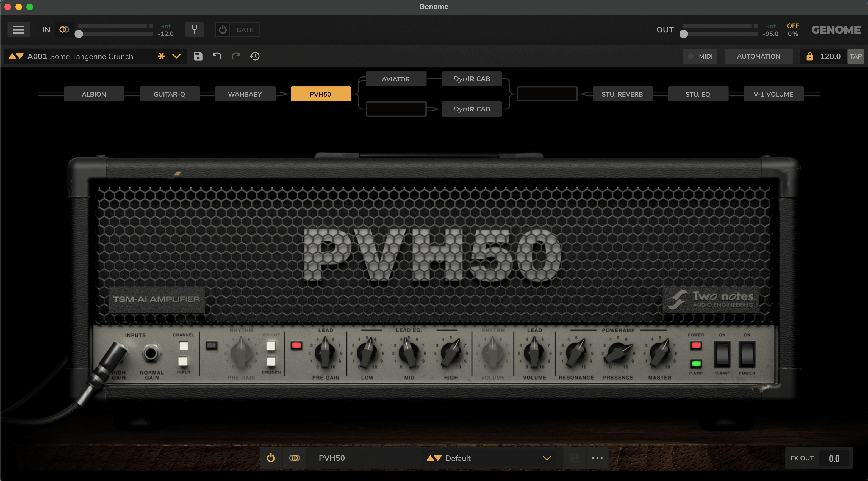
Task: Open the tuner fork icon
Action: point(194,30)
